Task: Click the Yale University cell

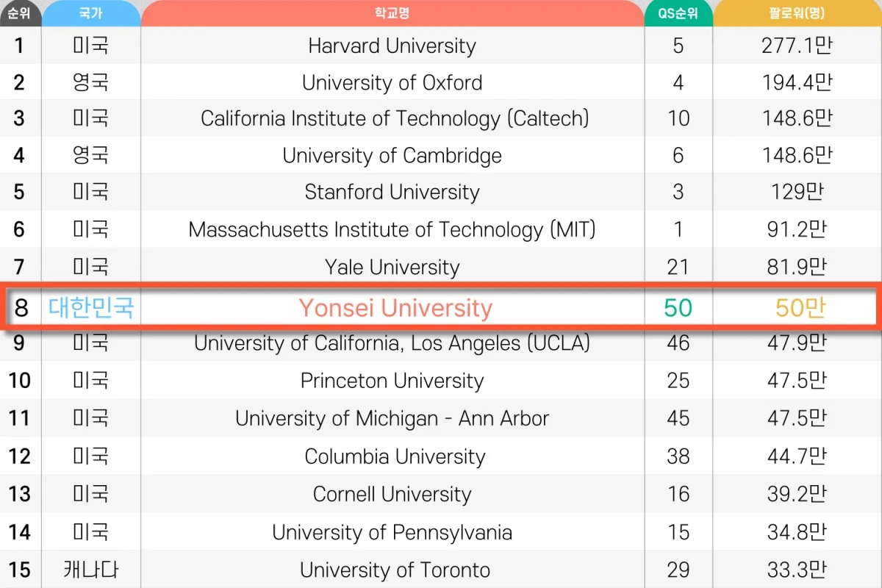Action: 392,267
